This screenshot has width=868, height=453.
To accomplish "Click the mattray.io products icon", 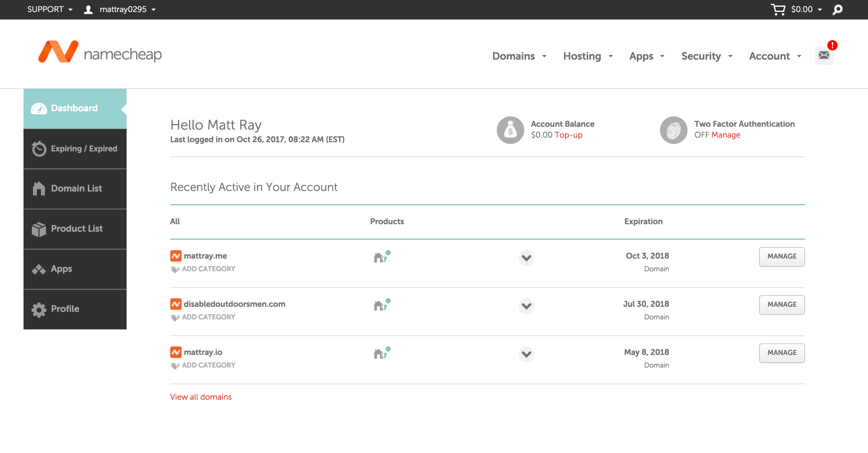I will coord(382,353).
